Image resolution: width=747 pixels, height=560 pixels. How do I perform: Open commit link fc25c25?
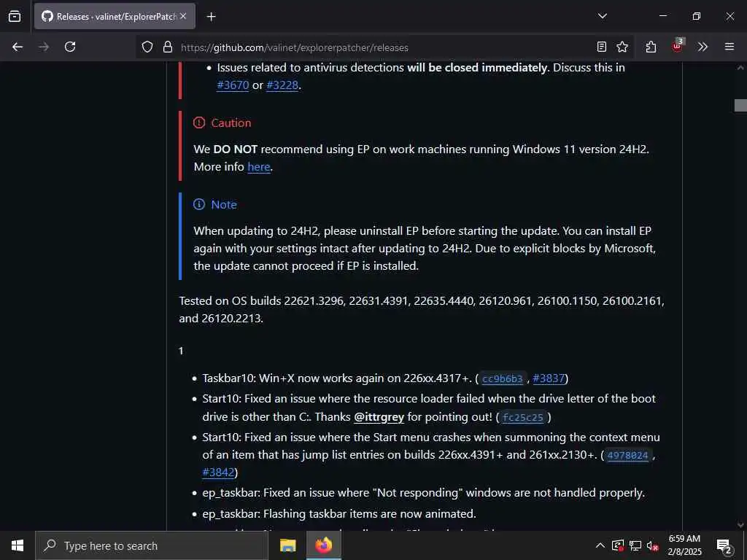pyautogui.click(x=522, y=418)
